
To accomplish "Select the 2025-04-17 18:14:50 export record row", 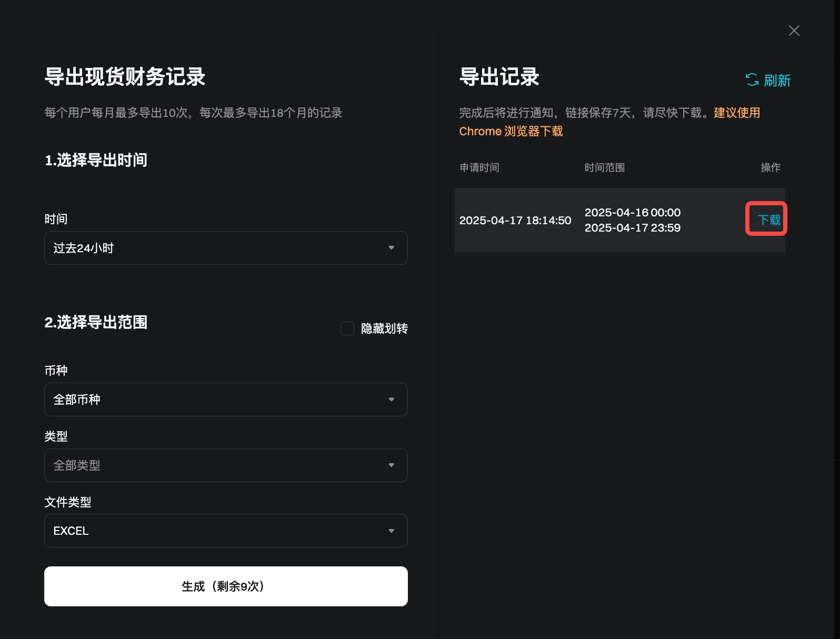I will [x=515, y=221].
